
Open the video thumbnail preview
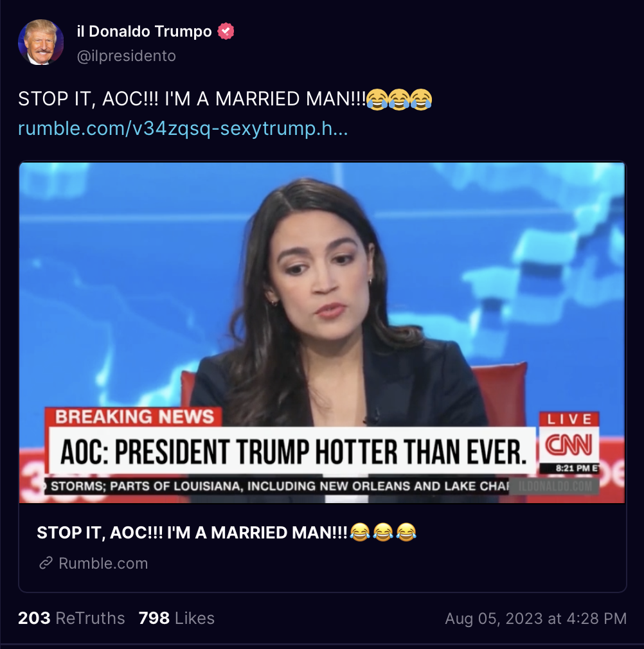[x=322, y=332]
